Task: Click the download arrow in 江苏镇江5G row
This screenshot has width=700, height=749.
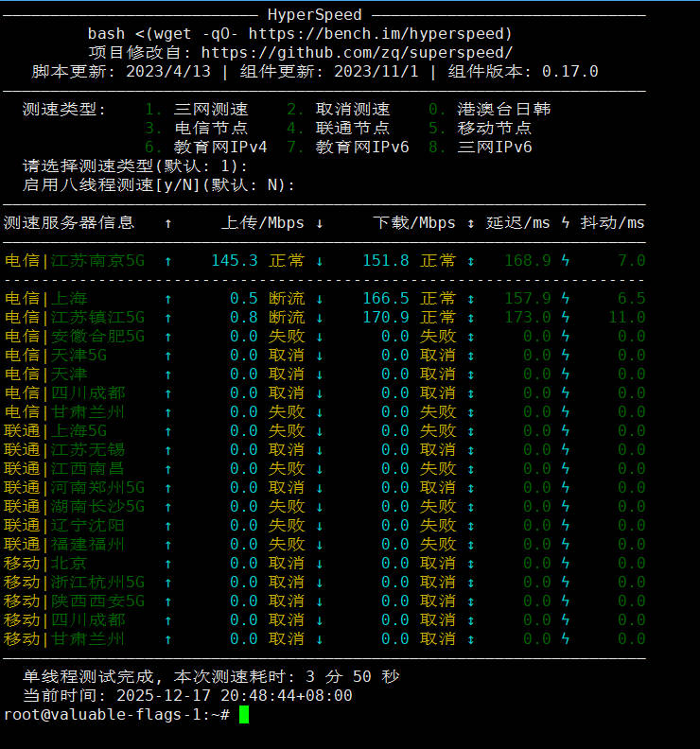Action: click(320, 318)
